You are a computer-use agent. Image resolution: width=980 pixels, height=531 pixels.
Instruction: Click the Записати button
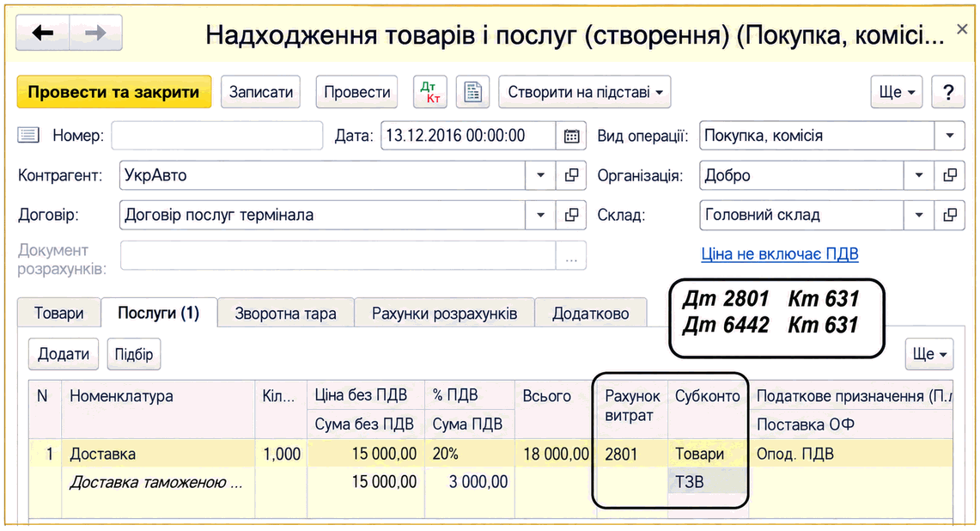(260, 92)
